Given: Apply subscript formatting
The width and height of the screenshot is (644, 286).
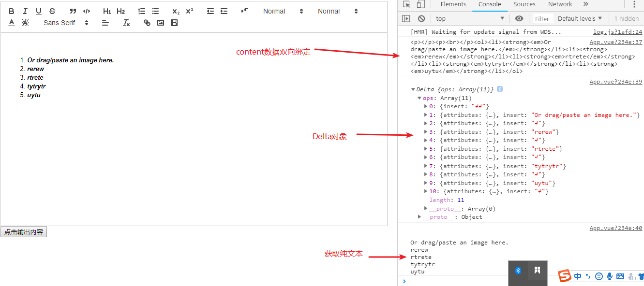Looking at the screenshot, I should [x=176, y=11].
